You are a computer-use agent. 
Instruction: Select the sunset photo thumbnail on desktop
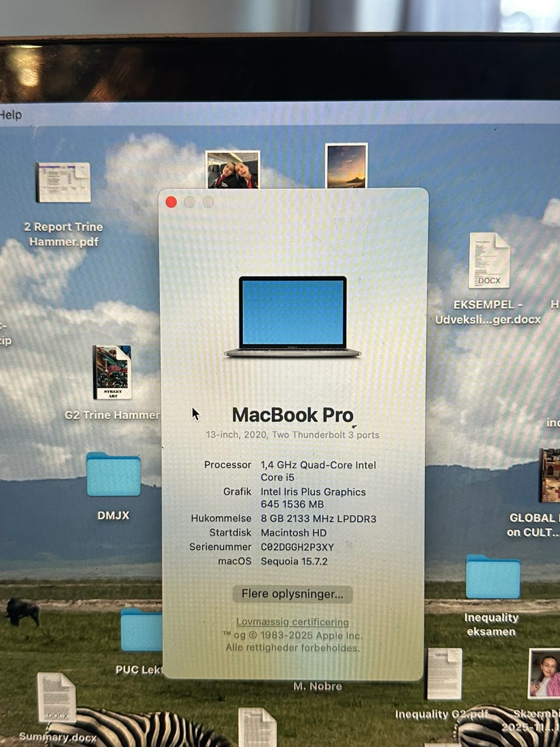[346, 166]
